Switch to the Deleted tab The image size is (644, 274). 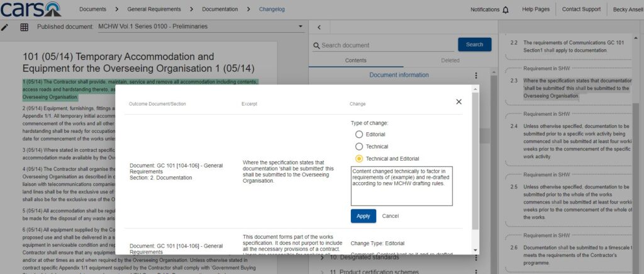450,60
